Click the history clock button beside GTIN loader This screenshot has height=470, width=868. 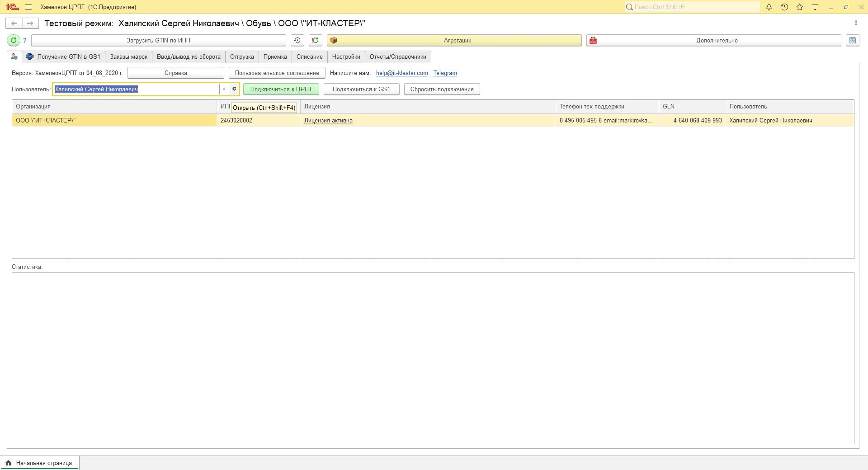pos(297,40)
